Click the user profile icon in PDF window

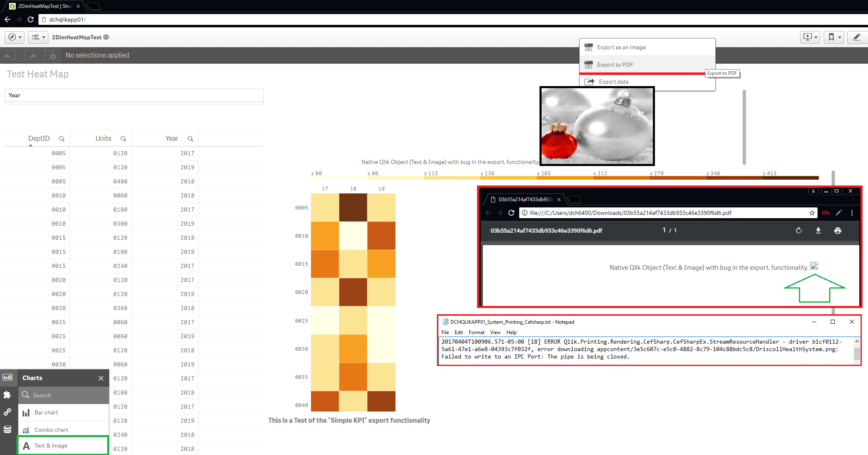click(813, 191)
